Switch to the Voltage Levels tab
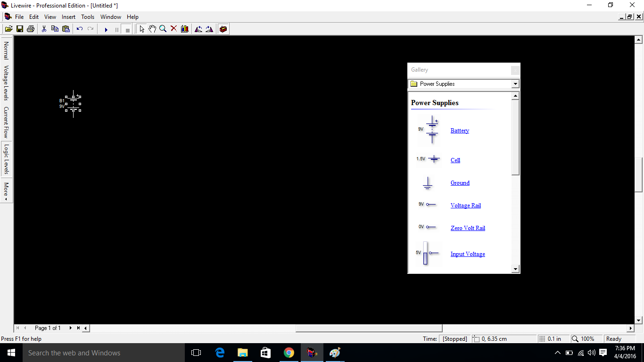Image resolution: width=644 pixels, height=362 pixels. tap(7, 83)
